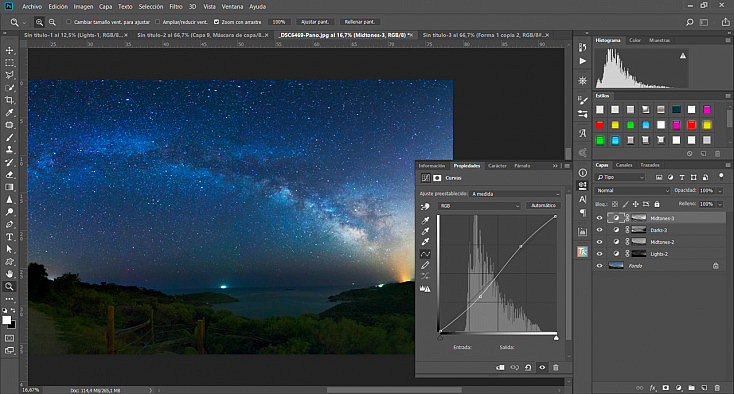Open the Zoom tool preset picker arrow
Screen dimensions: 734x394
24,22
